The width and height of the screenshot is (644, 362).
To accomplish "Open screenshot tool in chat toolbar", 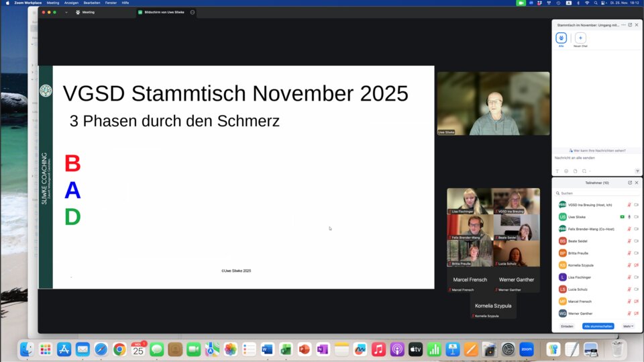I will 584,171.
